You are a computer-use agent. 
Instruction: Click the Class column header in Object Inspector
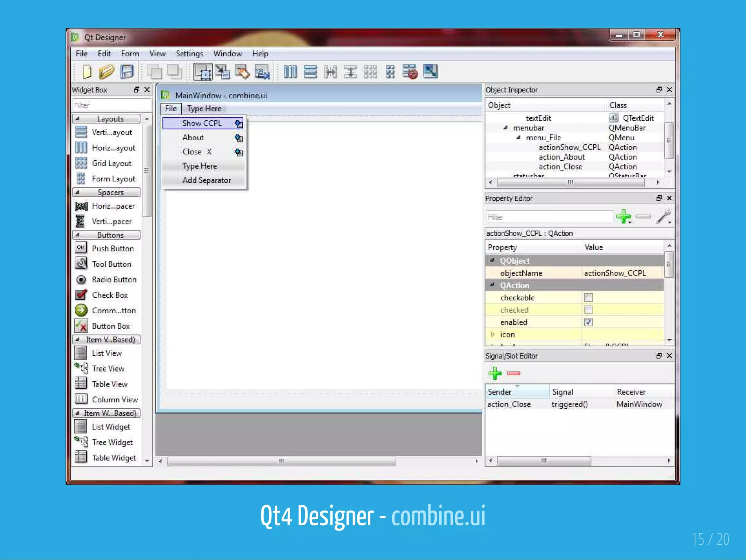pyautogui.click(x=635, y=105)
